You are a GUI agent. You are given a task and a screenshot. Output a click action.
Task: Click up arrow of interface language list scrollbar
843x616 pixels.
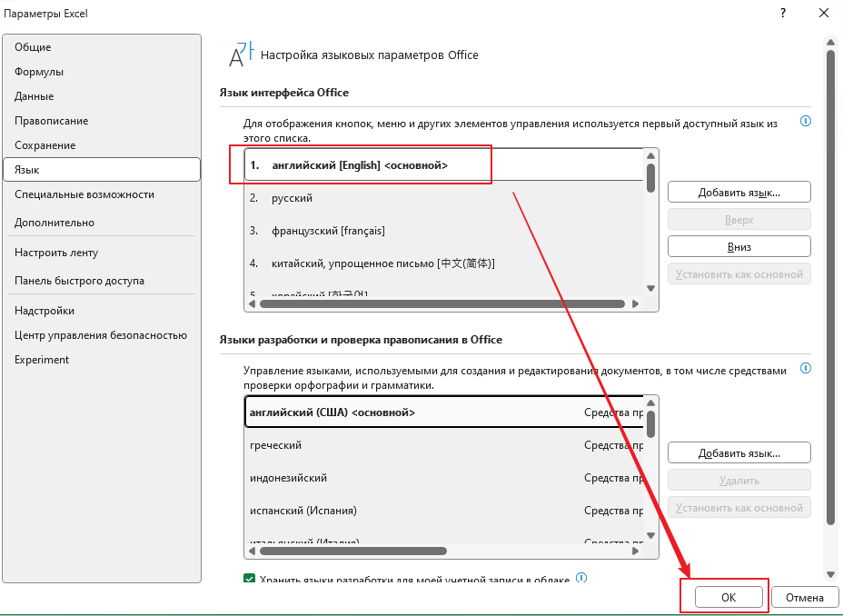[650, 156]
